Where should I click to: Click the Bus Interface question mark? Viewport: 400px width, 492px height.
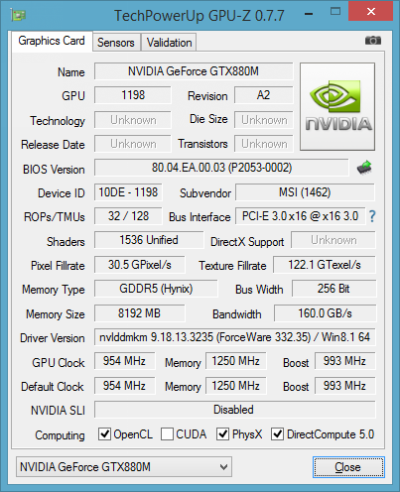point(372,217)
